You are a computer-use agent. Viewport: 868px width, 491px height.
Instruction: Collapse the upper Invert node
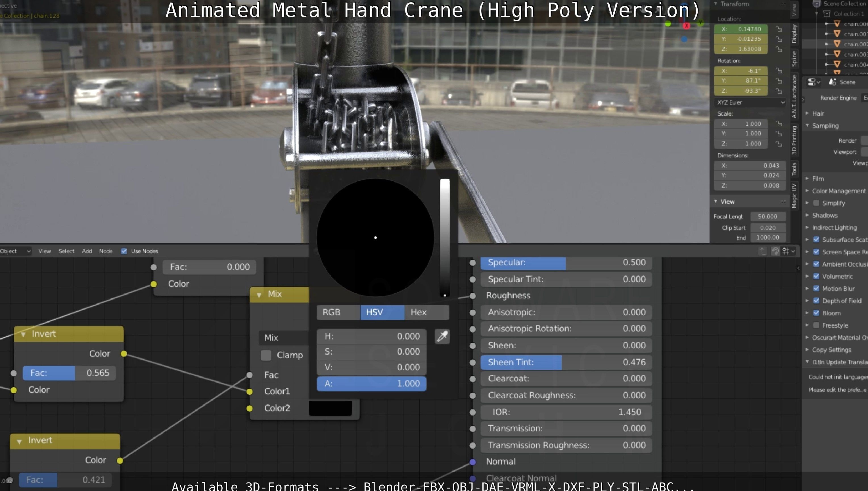[23, 334]
